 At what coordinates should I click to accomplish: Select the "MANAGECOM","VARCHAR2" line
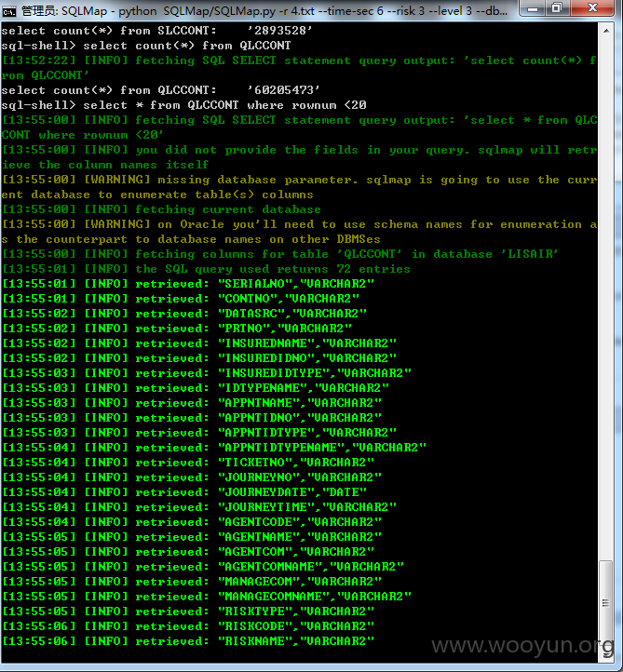(192, 582)
